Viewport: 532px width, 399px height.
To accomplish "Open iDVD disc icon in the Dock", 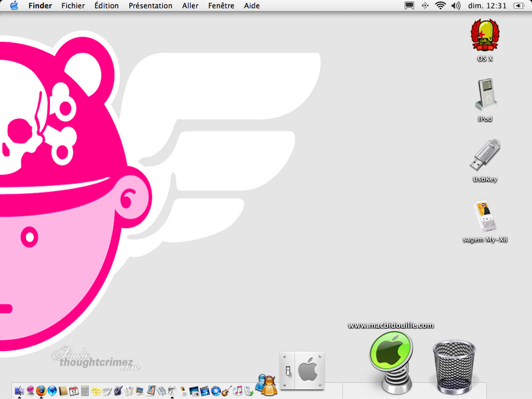I will [215, 391].
